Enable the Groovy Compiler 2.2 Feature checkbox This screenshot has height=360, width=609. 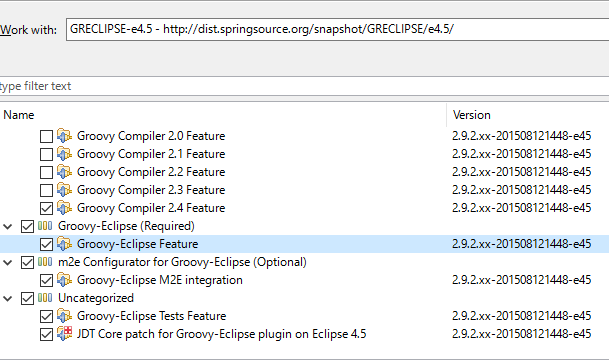pos(46,172)
